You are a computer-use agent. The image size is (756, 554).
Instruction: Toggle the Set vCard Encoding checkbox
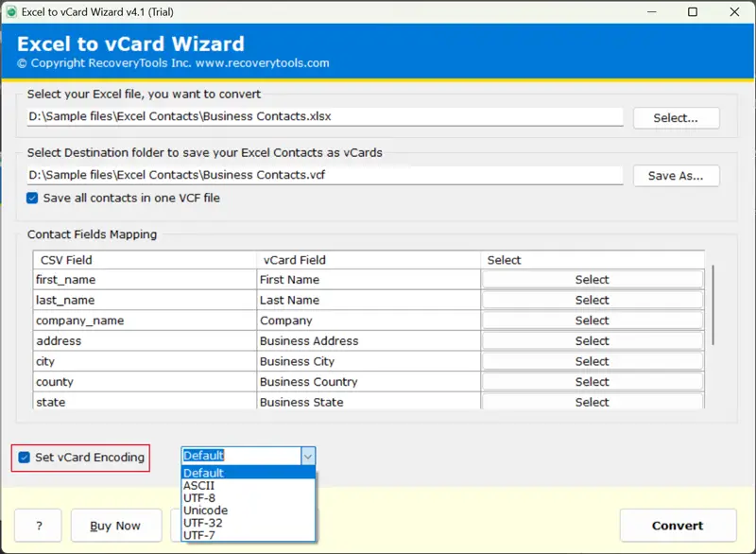point(25,458)
